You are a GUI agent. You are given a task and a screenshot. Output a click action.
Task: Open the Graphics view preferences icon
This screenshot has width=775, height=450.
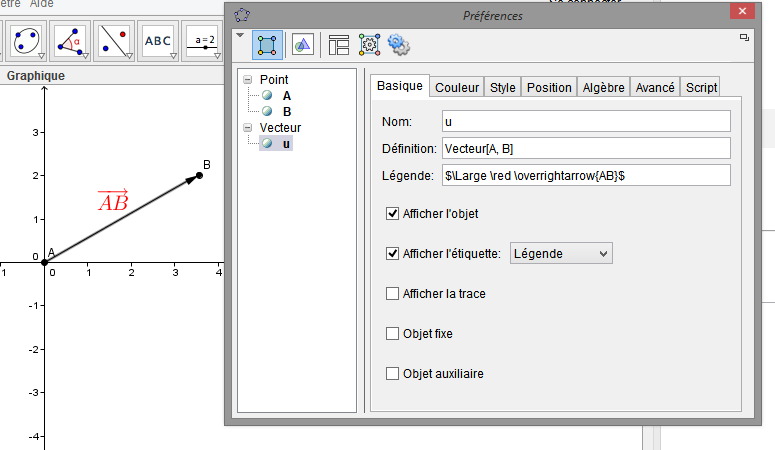[302, 44]
